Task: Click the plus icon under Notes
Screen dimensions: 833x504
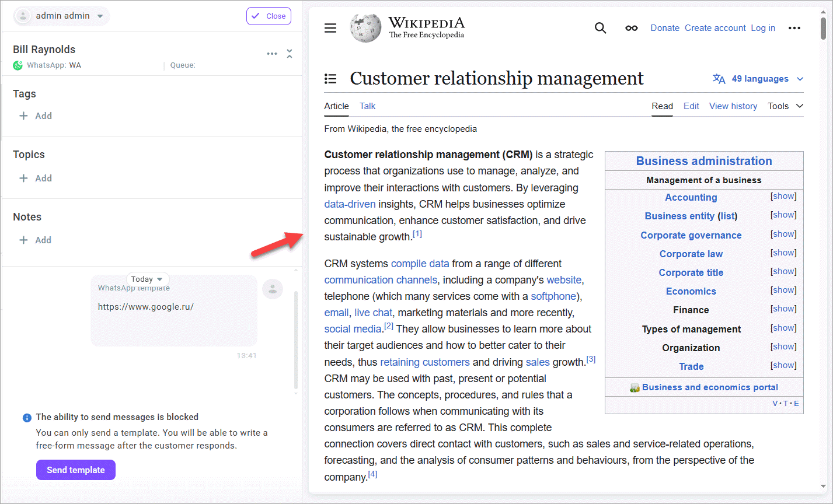Action: 23,240
